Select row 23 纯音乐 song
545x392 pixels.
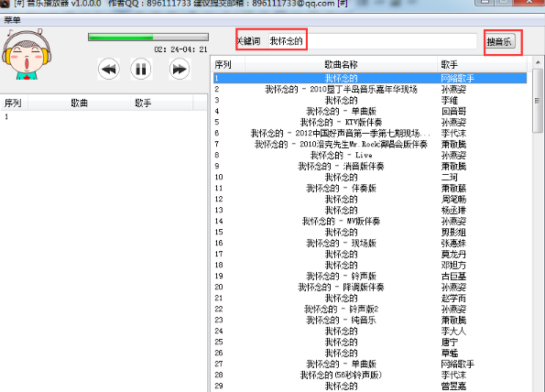(x=370, y=320)
